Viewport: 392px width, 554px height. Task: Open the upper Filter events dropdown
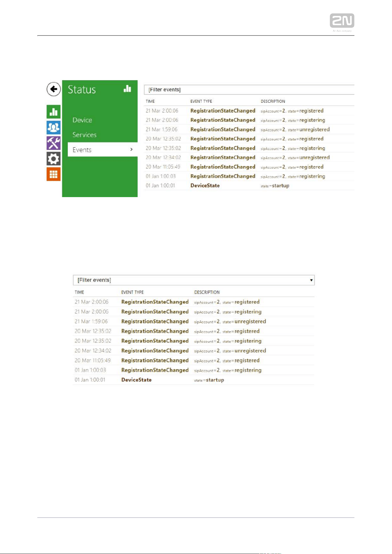(249, 90)
